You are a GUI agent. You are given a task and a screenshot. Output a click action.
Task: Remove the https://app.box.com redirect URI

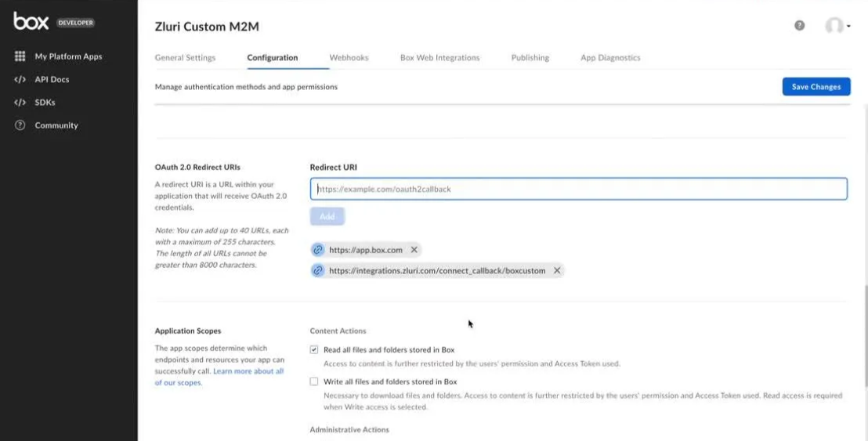pyautogui.click(x=414, y=250)
